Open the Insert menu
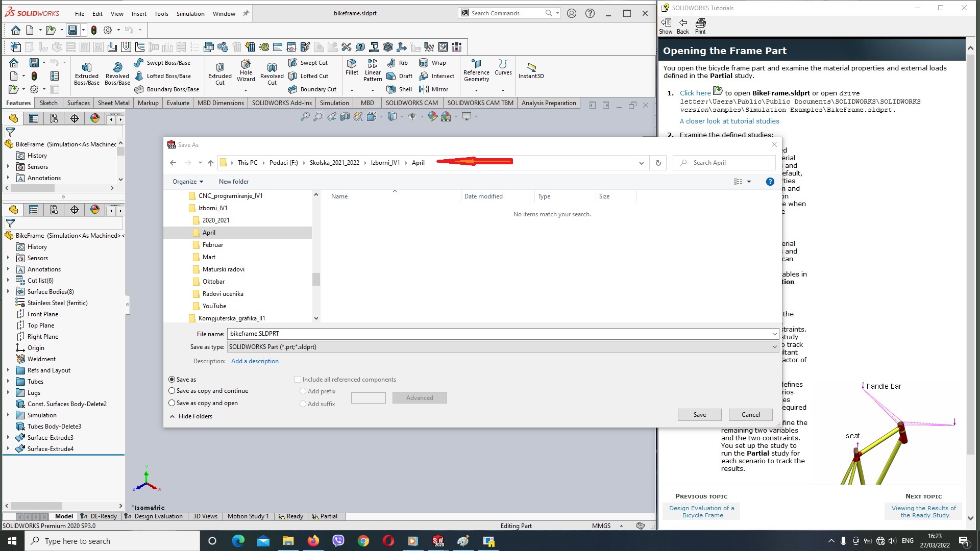 click(x=139, y=14)
